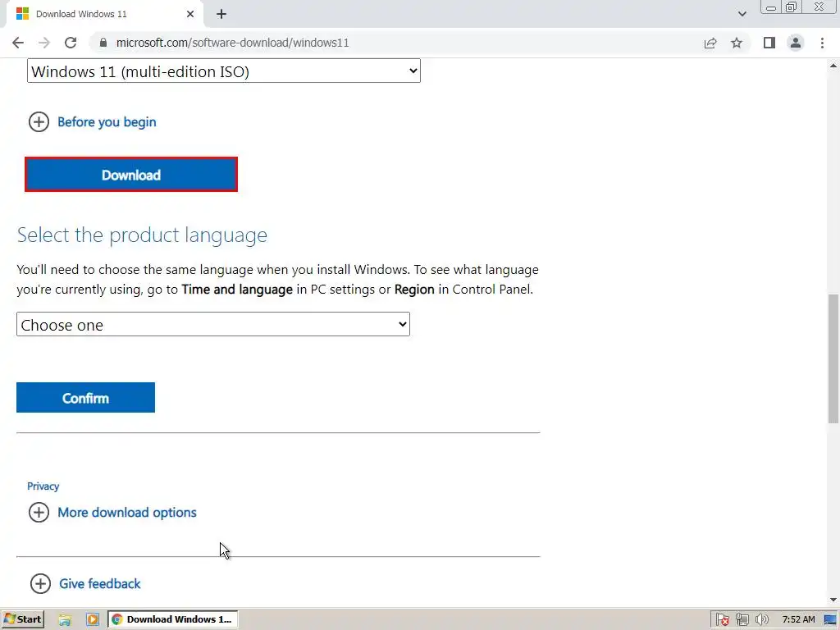
Task: Click the Confirm button
Action: [85, 398]
